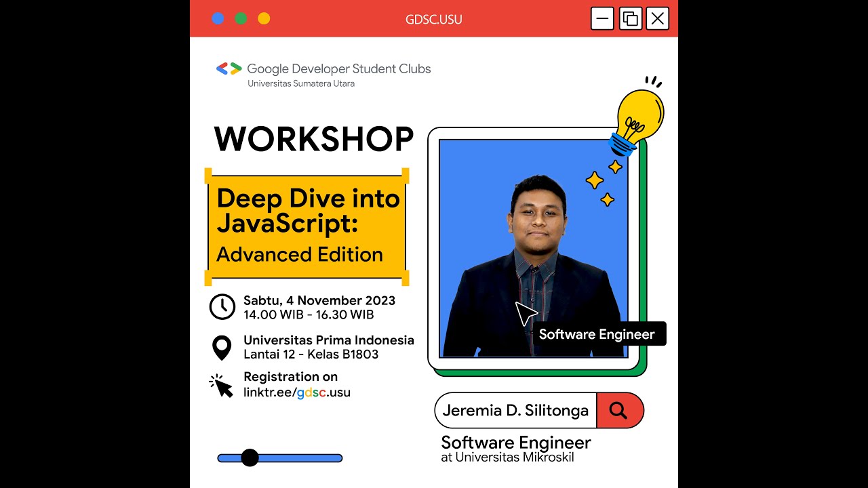Viewport: 868px width, 488px height.
Task: Click the X close icon
Action: (657, 18)
